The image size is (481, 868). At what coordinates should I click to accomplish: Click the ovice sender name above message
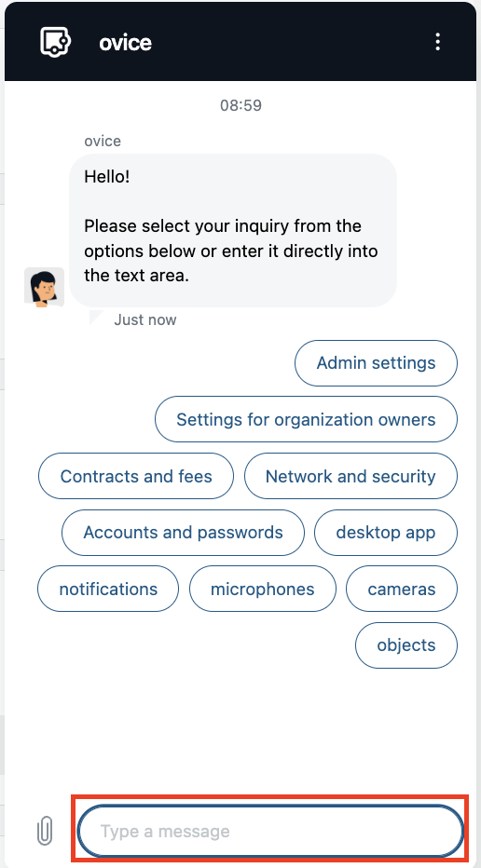click(x=103, y=142)
